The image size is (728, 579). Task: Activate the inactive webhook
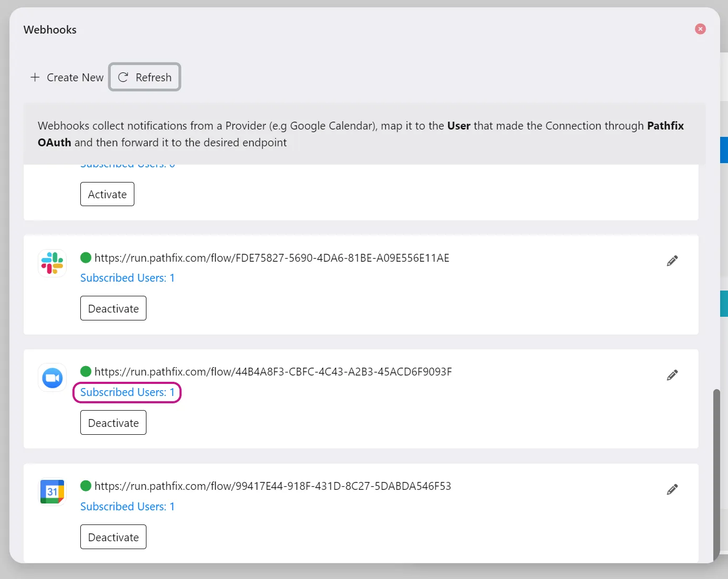click(107, 194)
